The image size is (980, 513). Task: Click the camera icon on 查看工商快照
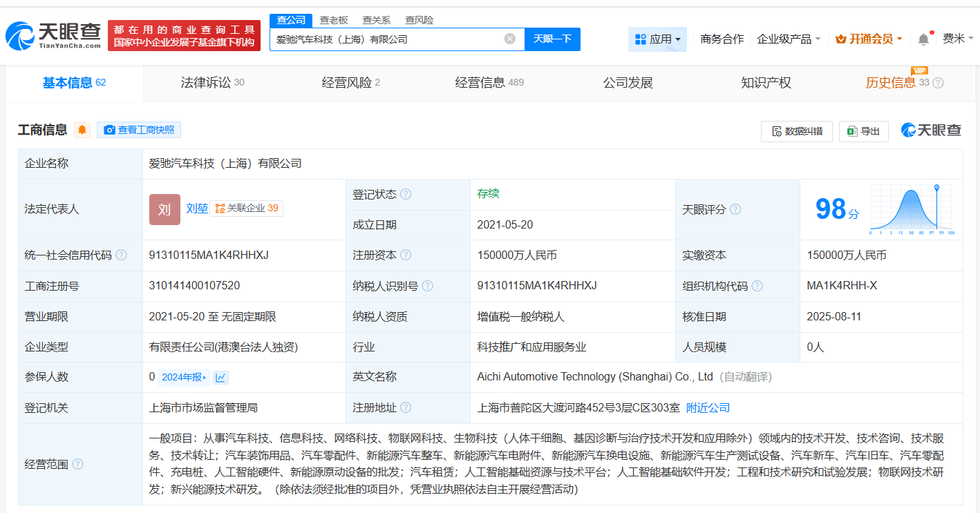111,130
